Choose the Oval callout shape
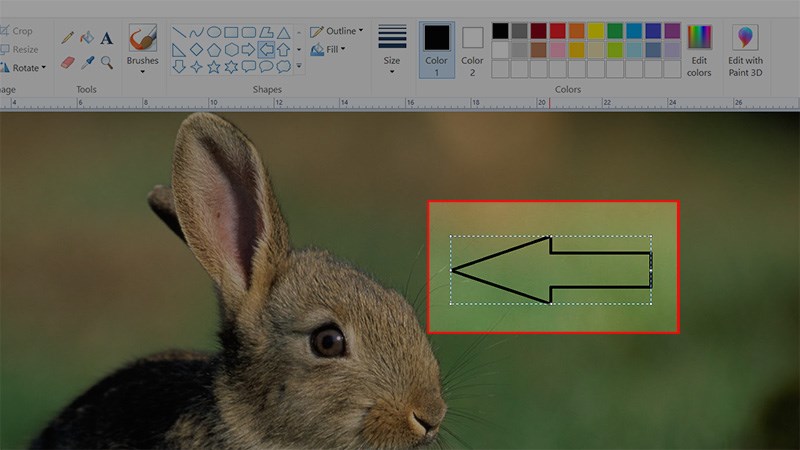This screenshot has height=450, width=800. point(266,66)
